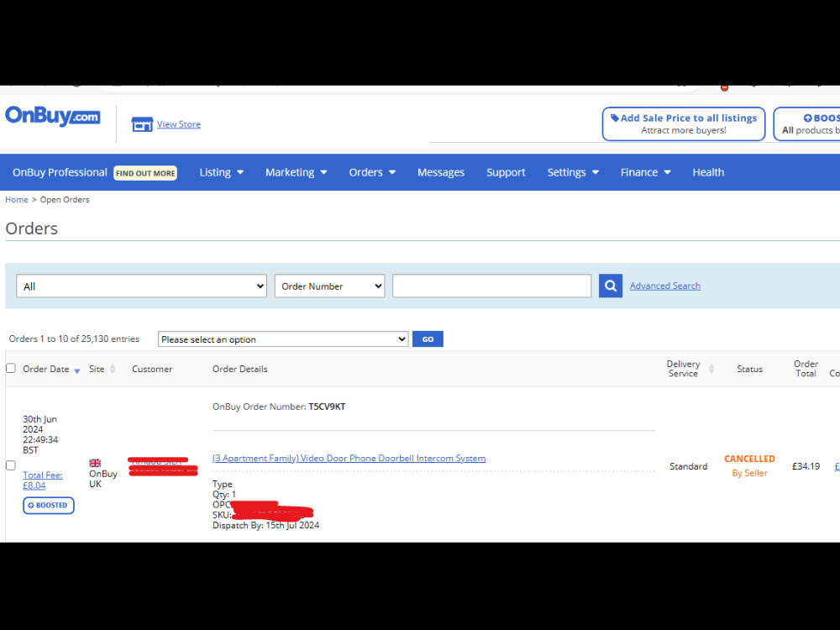Click Orders 1 to 10 of 25,130 entries text
This screenshot has width=840, height=630.
pyautogui.click(x=74, y=339)
